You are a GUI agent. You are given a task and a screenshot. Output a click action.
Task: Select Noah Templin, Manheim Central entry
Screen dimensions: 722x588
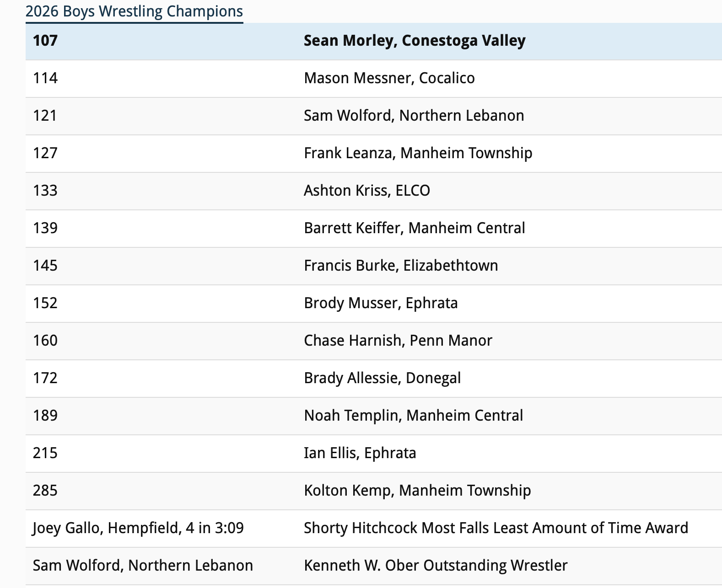(x=414, y=416)
